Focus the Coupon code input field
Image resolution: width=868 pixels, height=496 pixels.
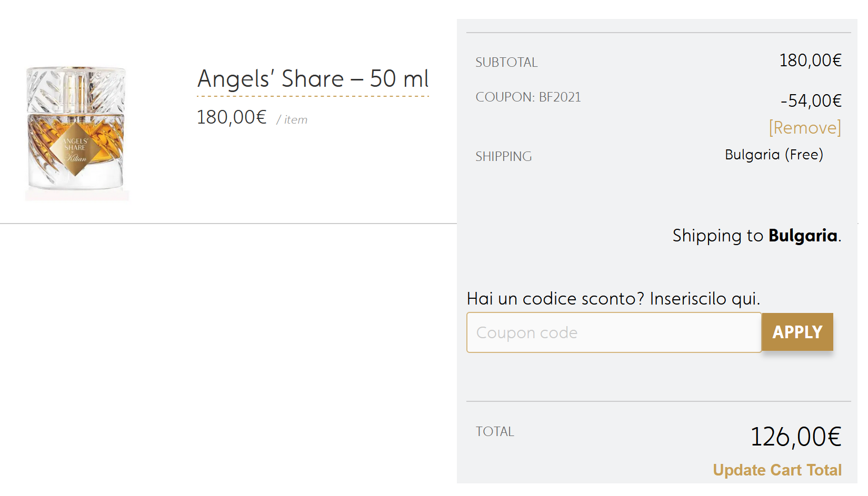pyautogui.click(x=614, y=332)
